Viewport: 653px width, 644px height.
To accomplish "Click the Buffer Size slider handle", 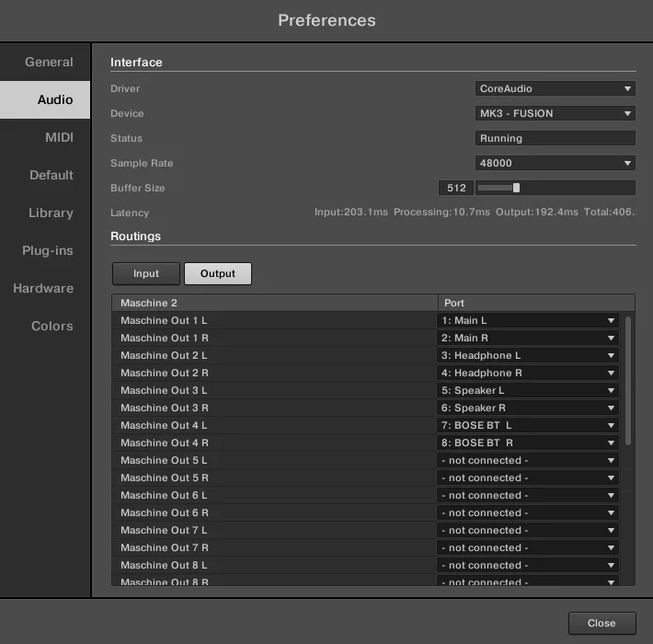I will (516, 188).
